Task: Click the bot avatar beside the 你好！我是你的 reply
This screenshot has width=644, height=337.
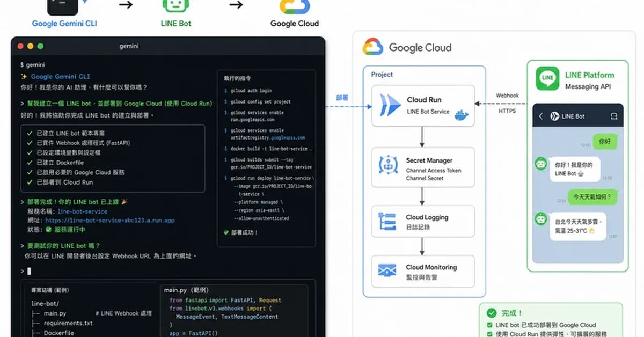Action: pyautogui.click(x=541, y=164)
